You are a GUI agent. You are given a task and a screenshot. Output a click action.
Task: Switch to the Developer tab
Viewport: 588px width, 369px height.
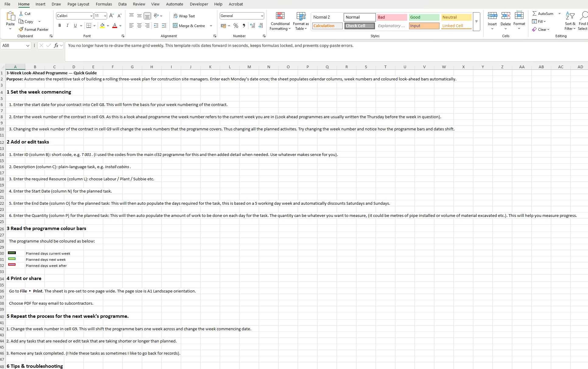click(x=199, y=4)
